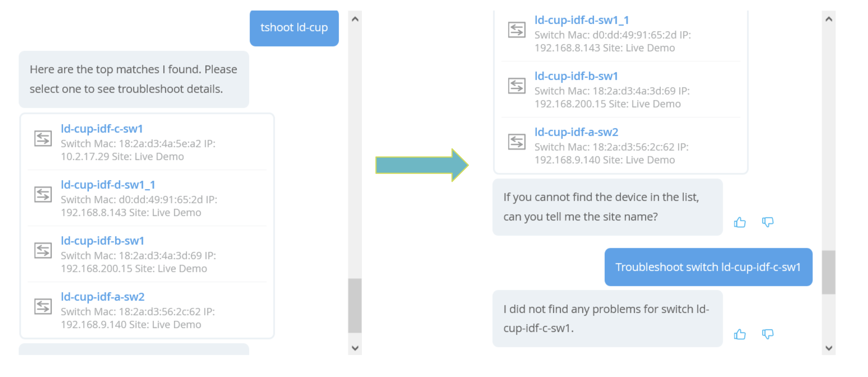Thumbs down the 'cannot find the device' message
Screen dimensions: 868x377
pos(768,222)
